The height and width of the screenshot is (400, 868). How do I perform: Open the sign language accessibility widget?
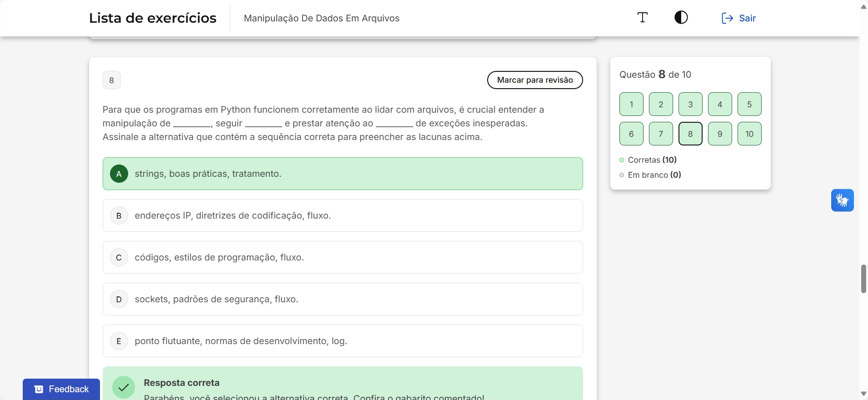(x=842, y=200)
